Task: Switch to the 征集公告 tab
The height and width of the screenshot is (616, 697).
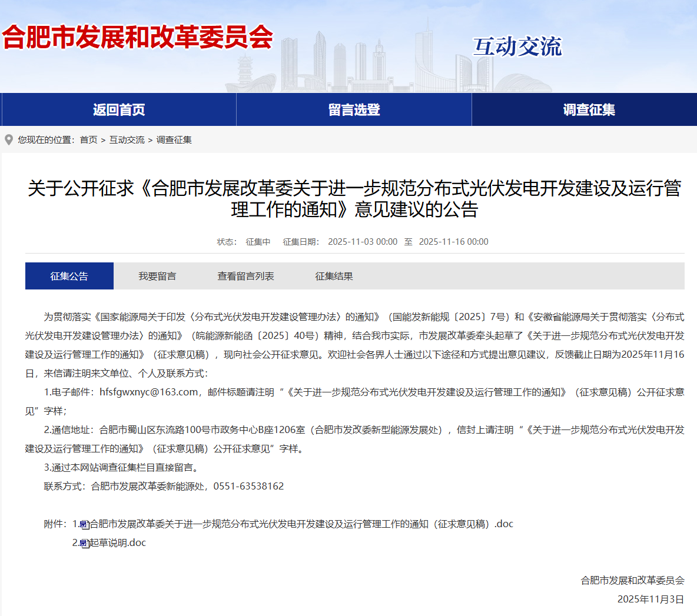Action: click(x=69, y=276)
